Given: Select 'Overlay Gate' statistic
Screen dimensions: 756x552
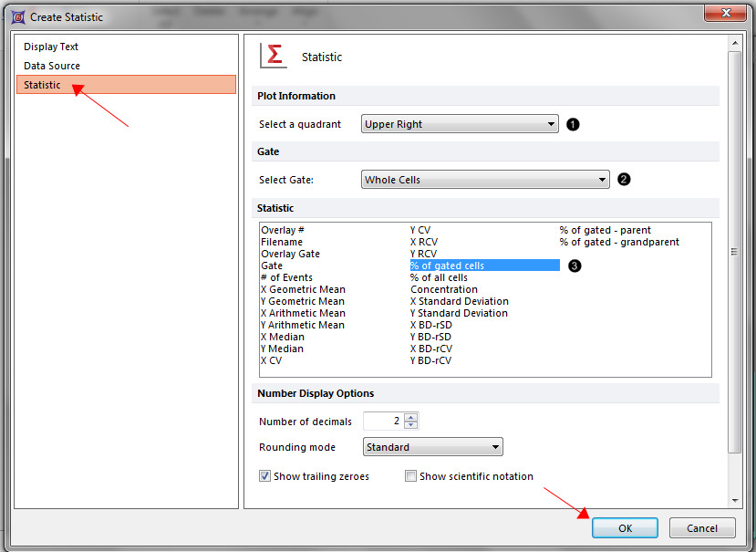Looking at the screenshot, I should click(x=290, y=254).
